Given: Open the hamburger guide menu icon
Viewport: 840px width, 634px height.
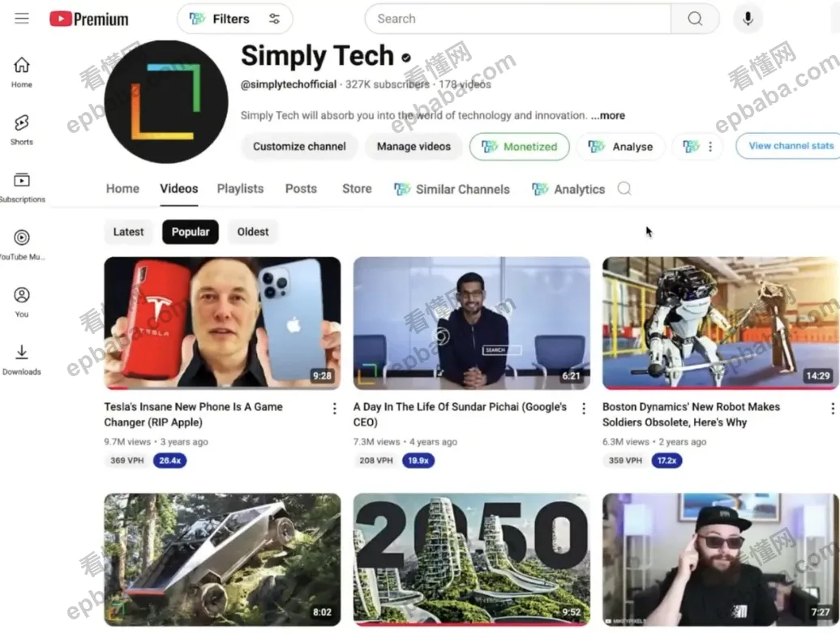Looking at the screenshot, I should click(x=21, y=19).
